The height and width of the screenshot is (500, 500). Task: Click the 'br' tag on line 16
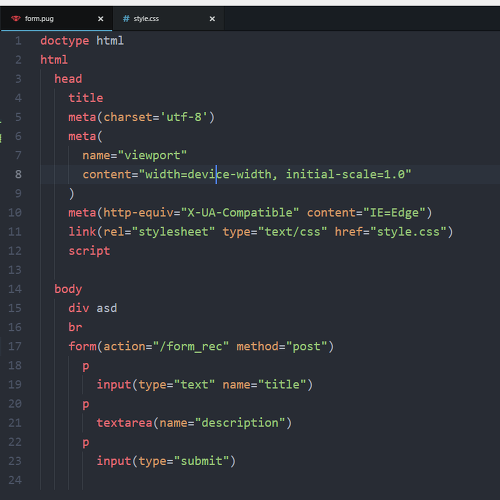(x=75, y=327)
